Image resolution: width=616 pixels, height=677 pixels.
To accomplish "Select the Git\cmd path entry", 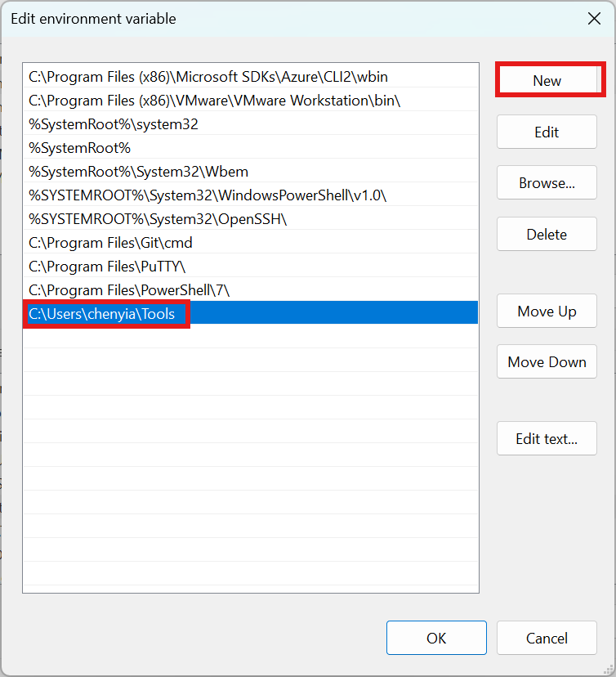I will [x=251, y=242].
